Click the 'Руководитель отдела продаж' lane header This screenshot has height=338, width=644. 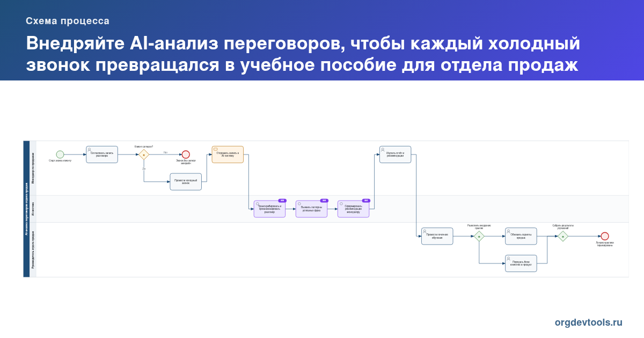tap(33, 250)
